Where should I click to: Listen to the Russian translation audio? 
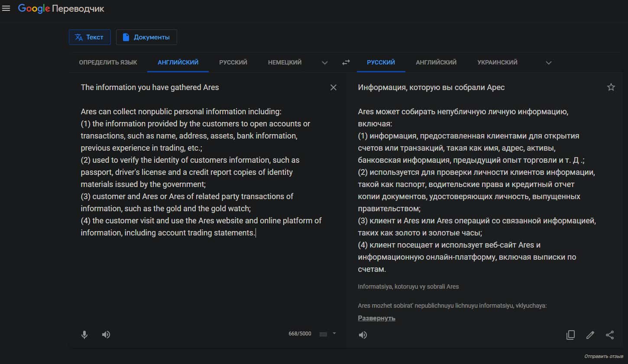point(363,335)
